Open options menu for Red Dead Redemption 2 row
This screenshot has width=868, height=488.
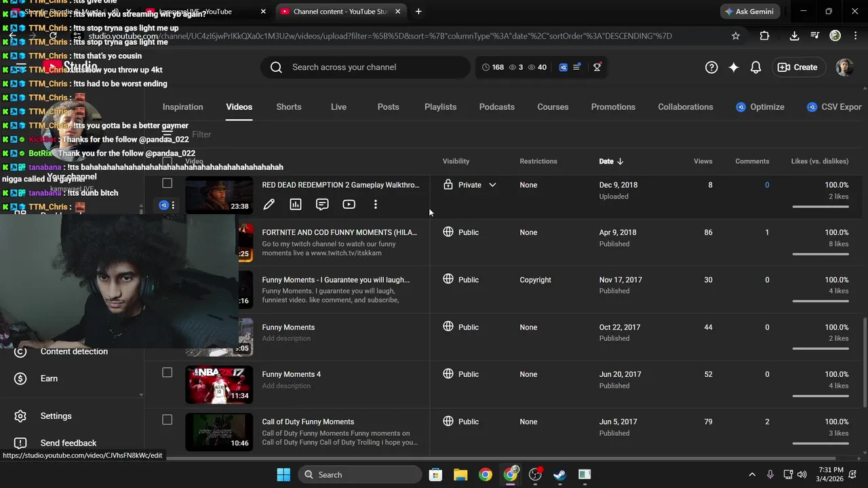click(x=376, y=204)
